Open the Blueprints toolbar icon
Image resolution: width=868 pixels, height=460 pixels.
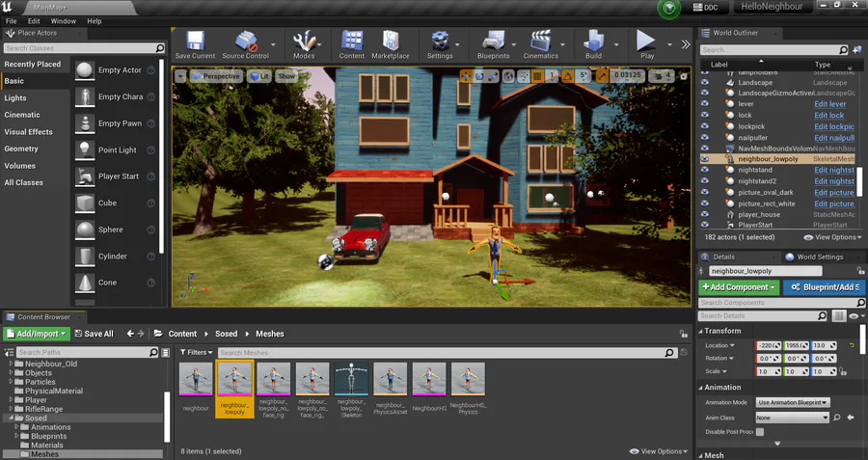tap(493, 44)
